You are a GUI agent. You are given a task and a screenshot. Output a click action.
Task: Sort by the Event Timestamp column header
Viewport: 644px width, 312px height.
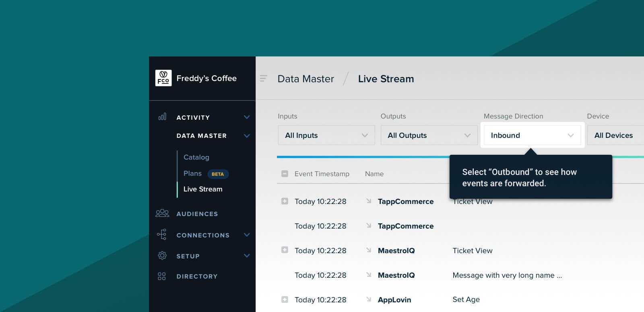322,174
